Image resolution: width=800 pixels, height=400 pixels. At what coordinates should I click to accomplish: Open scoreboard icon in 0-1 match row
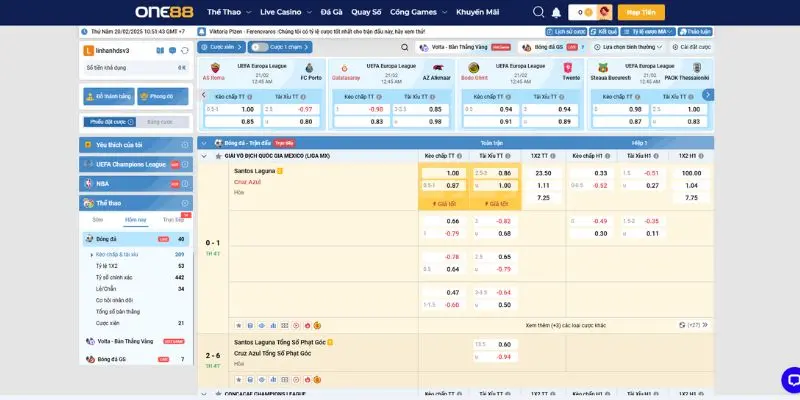284,325
